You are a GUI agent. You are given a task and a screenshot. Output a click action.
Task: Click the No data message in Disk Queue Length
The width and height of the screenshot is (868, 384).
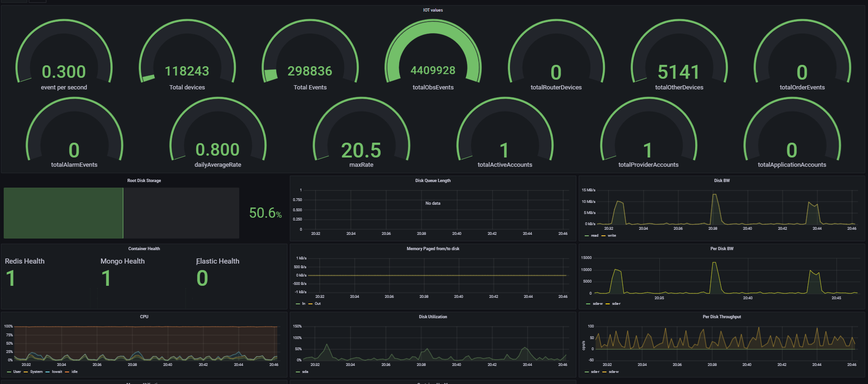pyautogui.click(x=433, y=203)
